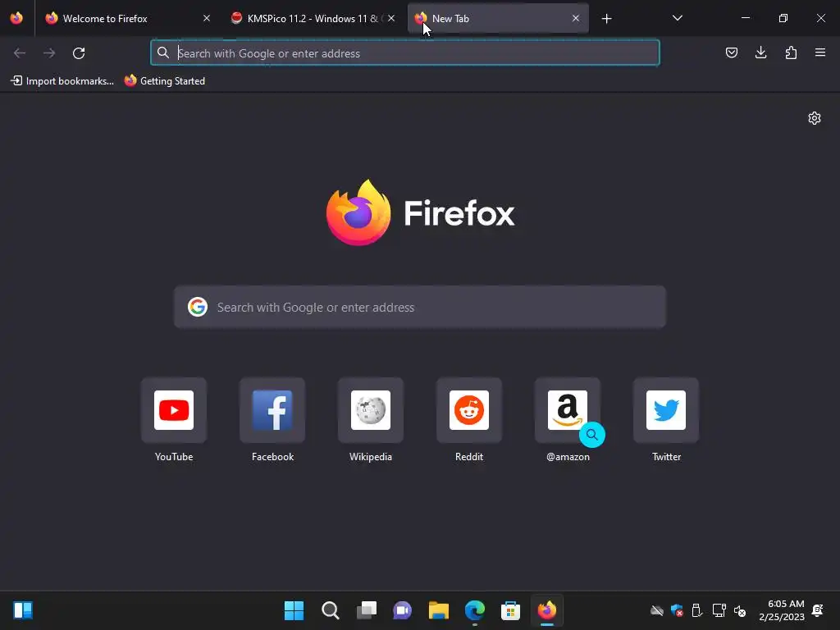
Task: Close the Welcome to Firefox tab
Action: coord(207,18)
